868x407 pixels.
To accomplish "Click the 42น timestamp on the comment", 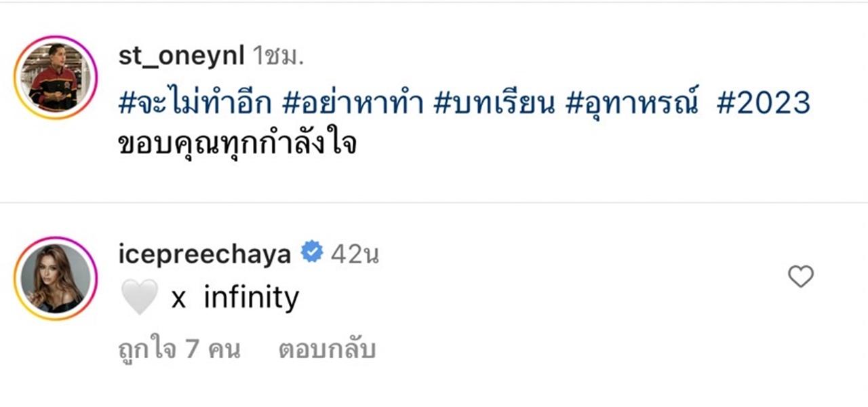I will (355, 254).
